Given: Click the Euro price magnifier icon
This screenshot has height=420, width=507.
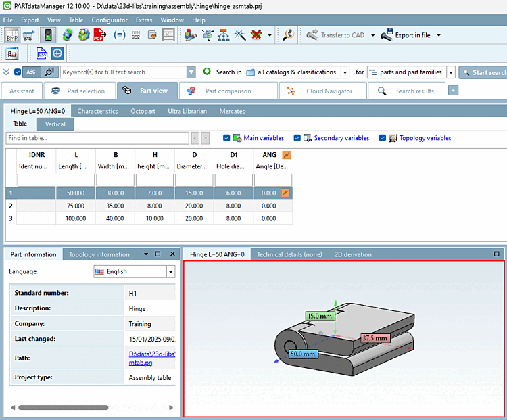Looking at the screenshot, I should pos(289,35).
